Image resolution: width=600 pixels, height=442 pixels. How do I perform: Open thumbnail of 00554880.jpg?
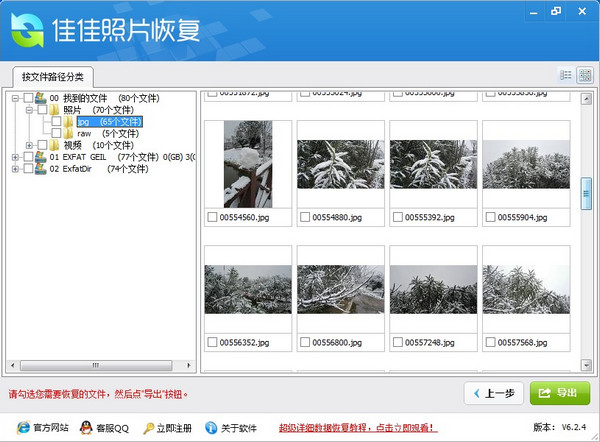(x=341, y=164)
